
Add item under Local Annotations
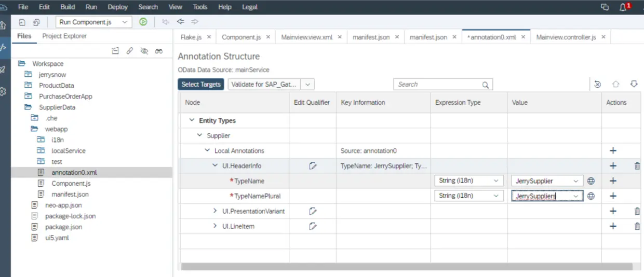point(613,151)
